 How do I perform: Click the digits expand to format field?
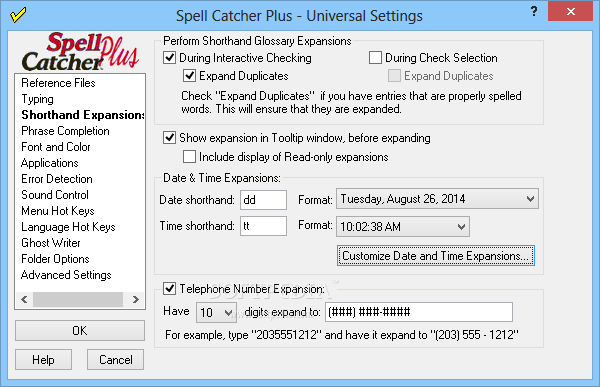[x=419, y=312]
